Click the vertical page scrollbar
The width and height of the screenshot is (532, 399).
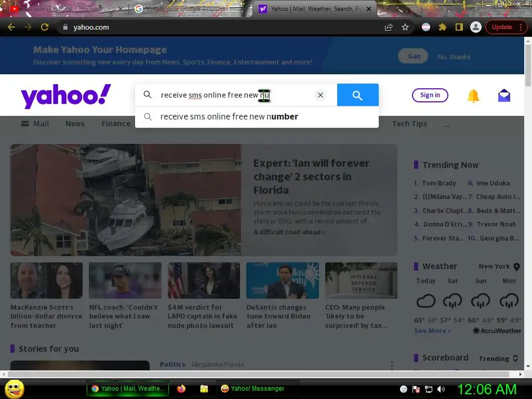[528, 64]
